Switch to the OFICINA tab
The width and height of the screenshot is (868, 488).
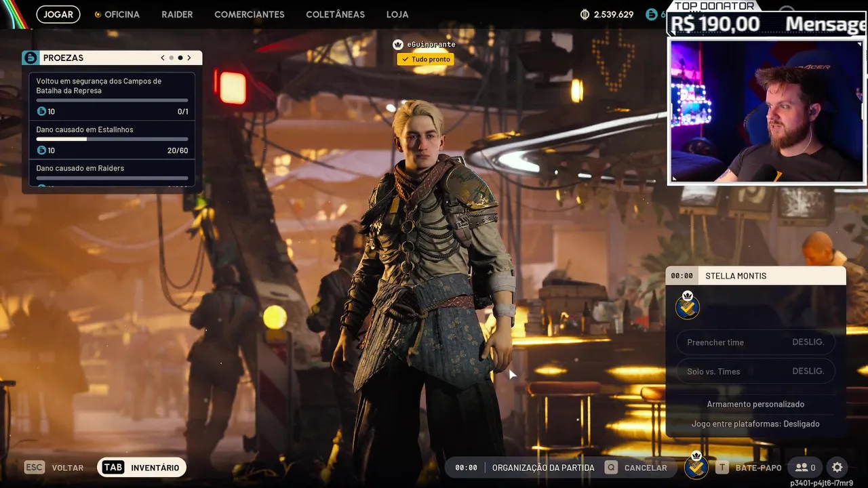click(x=122, y=14)
